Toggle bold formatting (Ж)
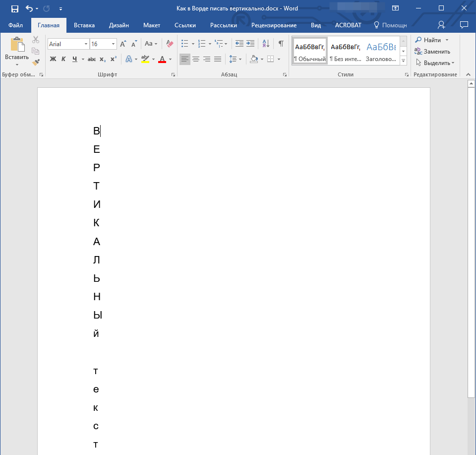The width and height of the screenshot is (476, 455). (x=53, y=59)
